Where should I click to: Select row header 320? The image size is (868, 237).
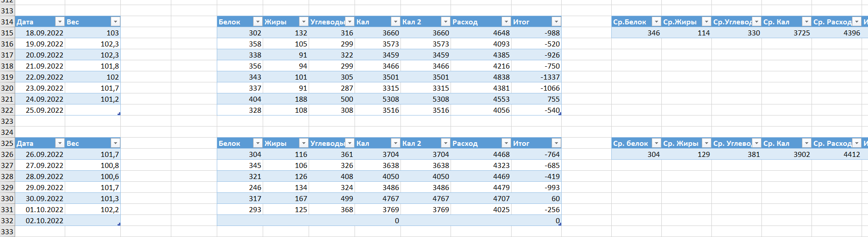7,88
